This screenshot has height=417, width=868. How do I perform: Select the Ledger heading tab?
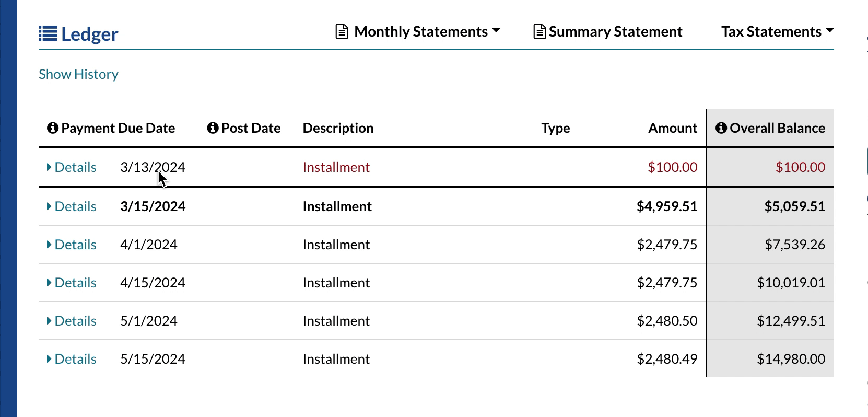tap(89, 34)
